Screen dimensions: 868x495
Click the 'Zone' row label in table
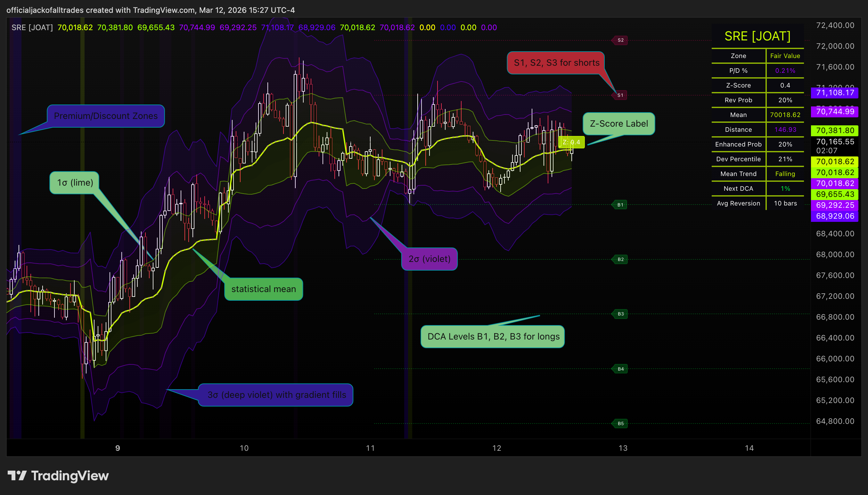pos(738,56)
